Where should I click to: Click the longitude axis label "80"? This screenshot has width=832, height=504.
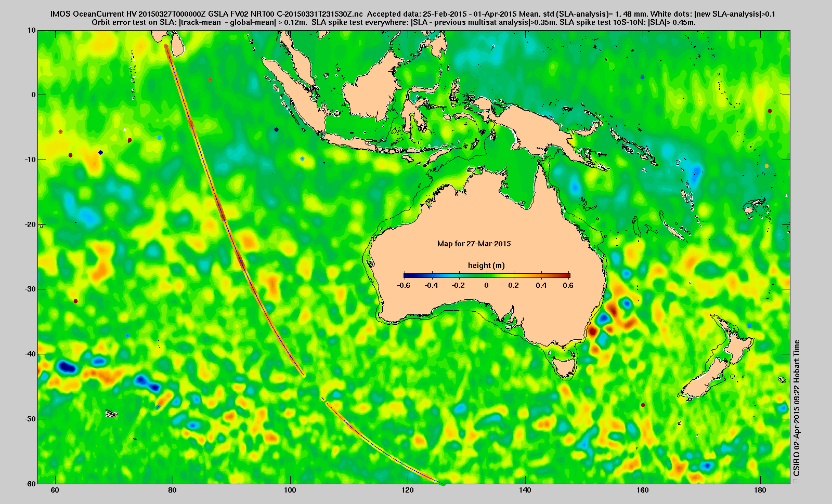172,490
